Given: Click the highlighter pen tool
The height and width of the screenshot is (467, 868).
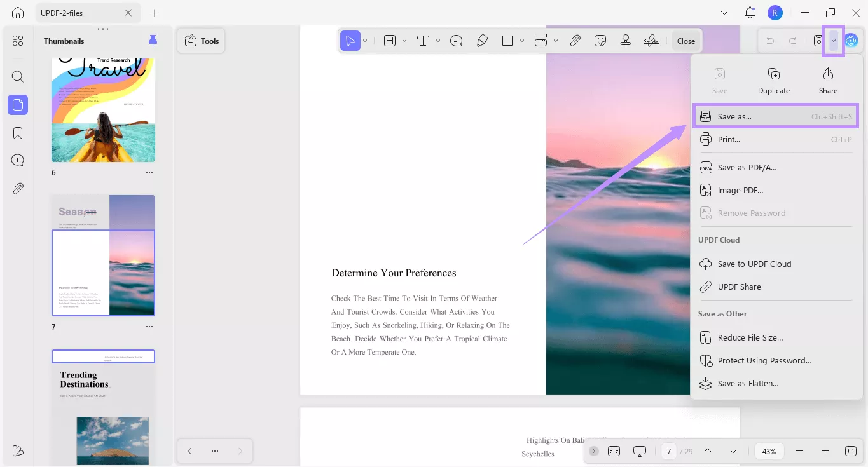Looking at the screenshot, I should (482, 41).
